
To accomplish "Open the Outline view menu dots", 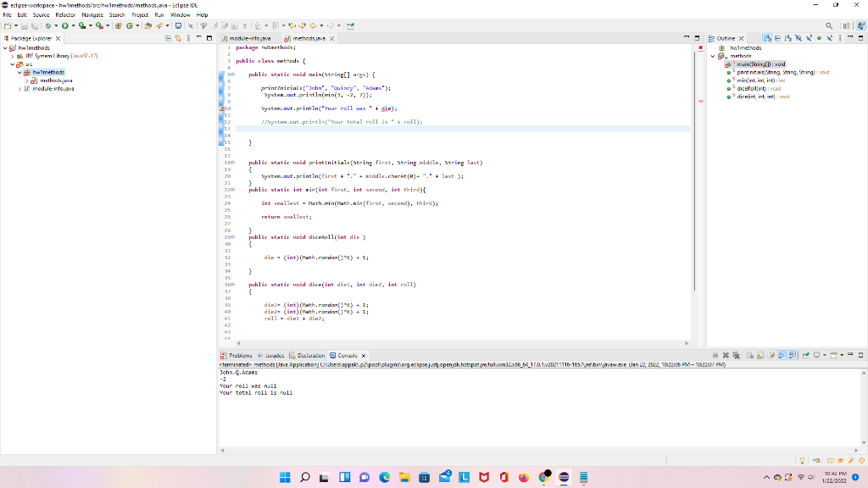I will [x=840, y=38].
